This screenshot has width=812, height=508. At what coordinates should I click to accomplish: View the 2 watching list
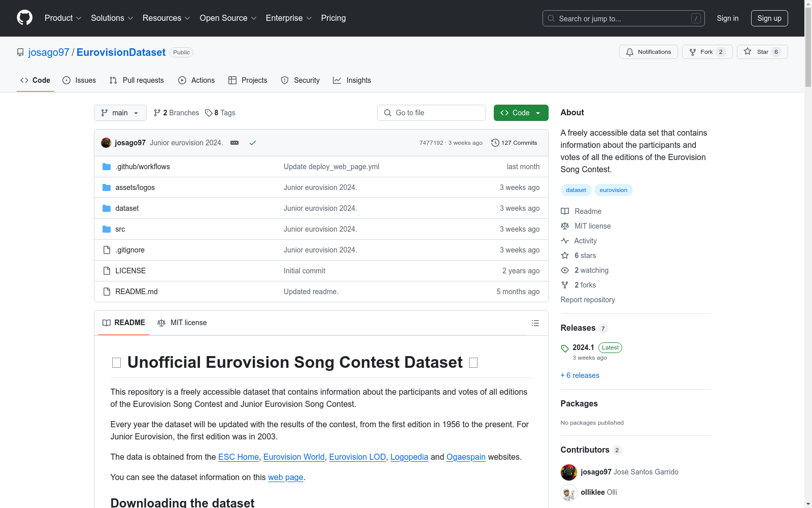click(585, 270)
